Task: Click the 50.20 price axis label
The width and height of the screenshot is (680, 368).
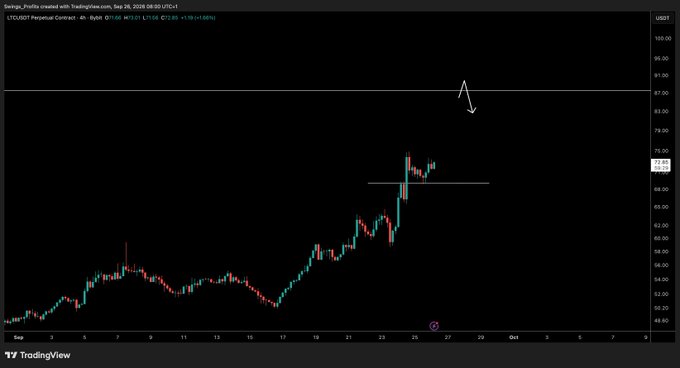Action: [662, 308]
